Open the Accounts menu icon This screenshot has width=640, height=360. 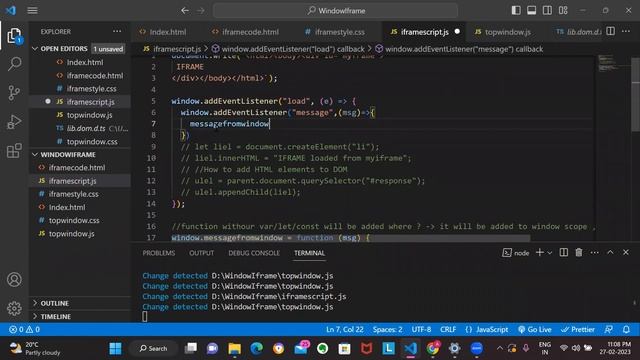coord(14,280)
